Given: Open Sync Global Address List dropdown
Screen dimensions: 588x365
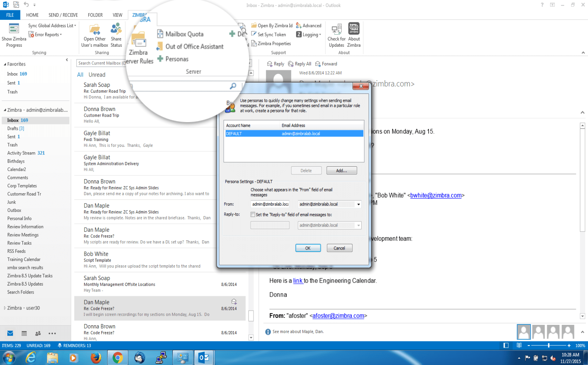Looking at the screenshot, I should (x=52, y=26).
